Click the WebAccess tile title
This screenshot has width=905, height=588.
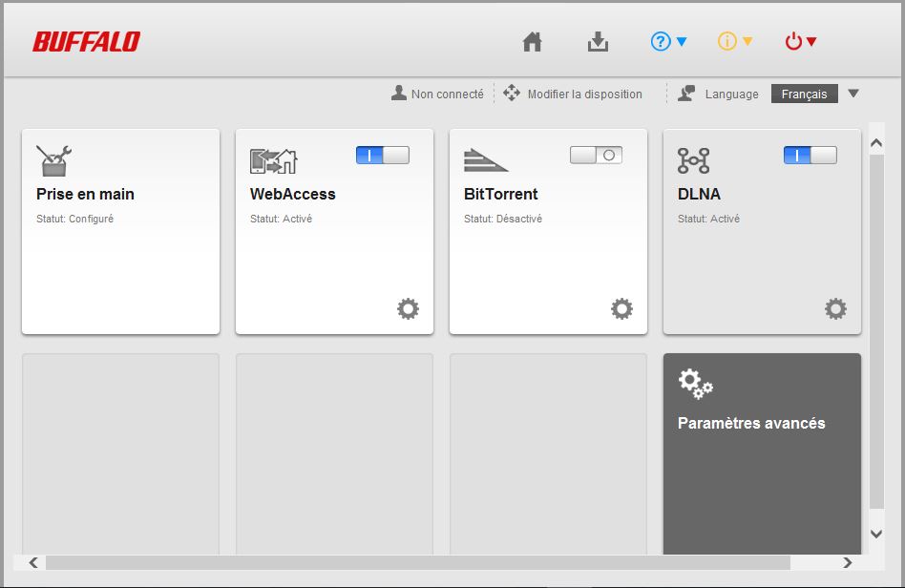point(293,194)
